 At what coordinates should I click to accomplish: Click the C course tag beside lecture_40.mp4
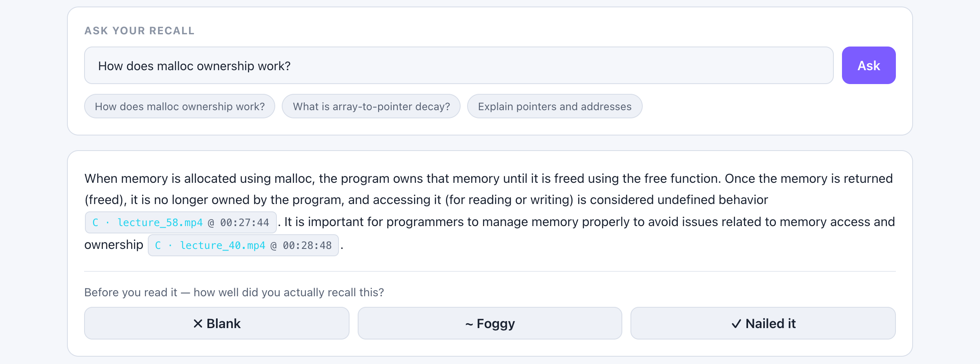(158, 245)
